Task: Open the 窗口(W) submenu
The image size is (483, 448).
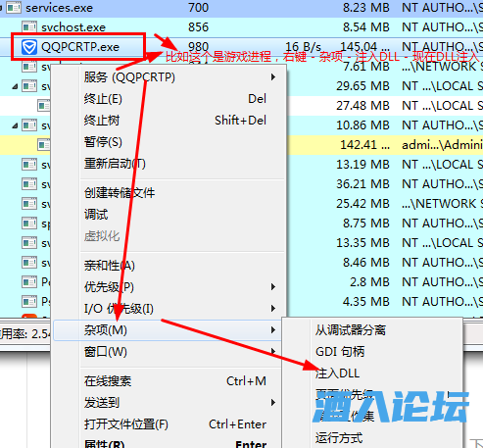Action: (169, 352)
